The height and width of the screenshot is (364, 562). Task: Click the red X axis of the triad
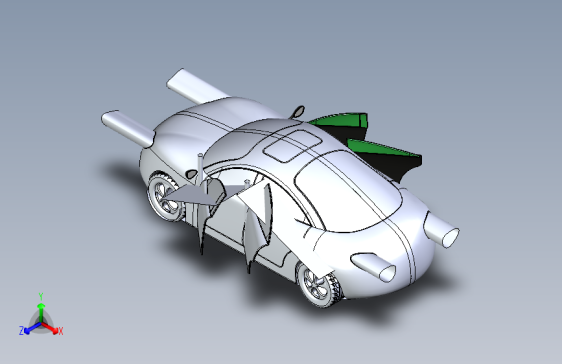51,328
